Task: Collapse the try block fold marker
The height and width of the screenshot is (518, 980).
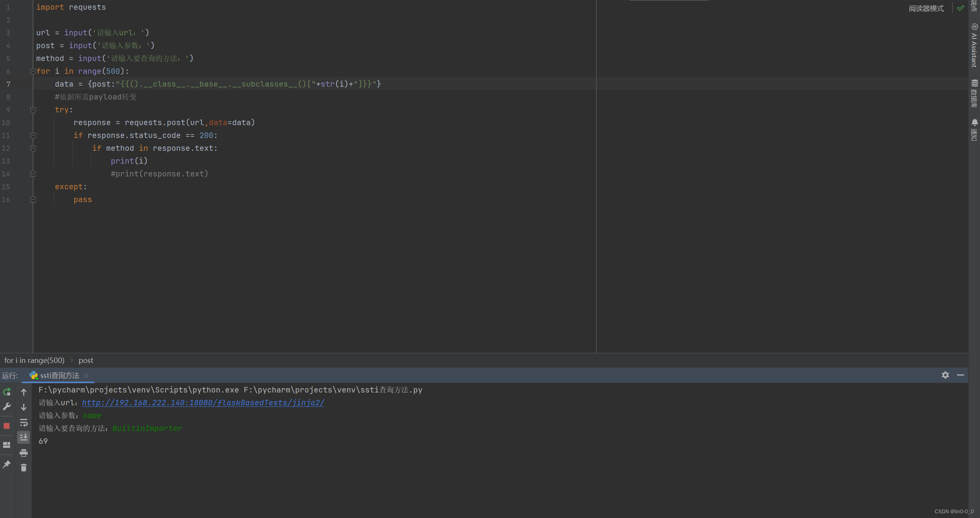Action: [x=33, y=110]
